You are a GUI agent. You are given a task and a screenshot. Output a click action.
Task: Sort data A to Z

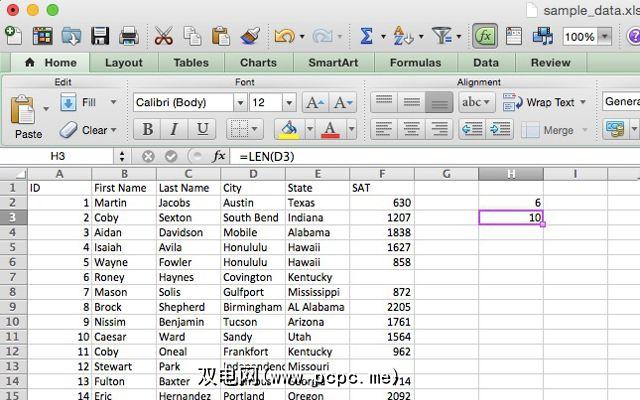click(x=403, y=36)
